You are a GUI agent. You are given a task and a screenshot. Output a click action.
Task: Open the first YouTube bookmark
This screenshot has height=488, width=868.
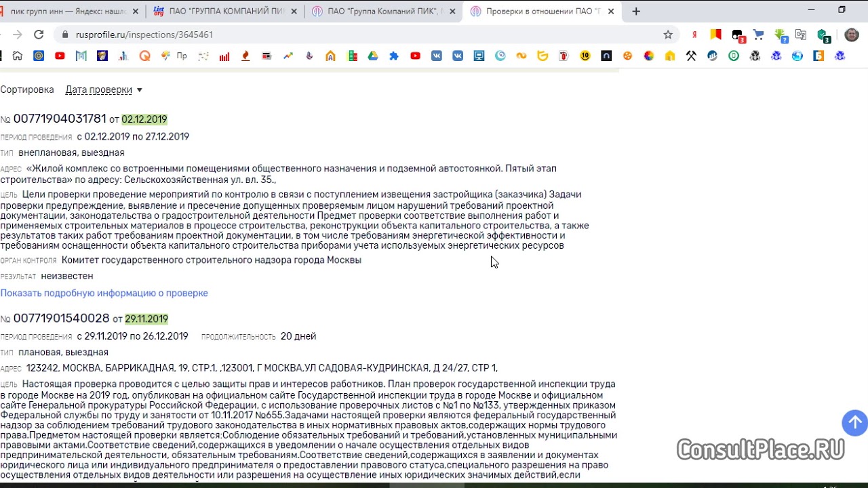60,56
